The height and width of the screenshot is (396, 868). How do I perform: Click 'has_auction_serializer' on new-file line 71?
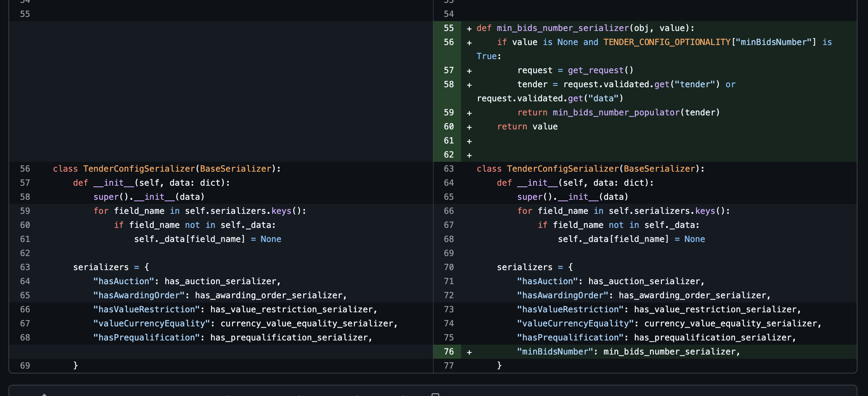point(644,281)
